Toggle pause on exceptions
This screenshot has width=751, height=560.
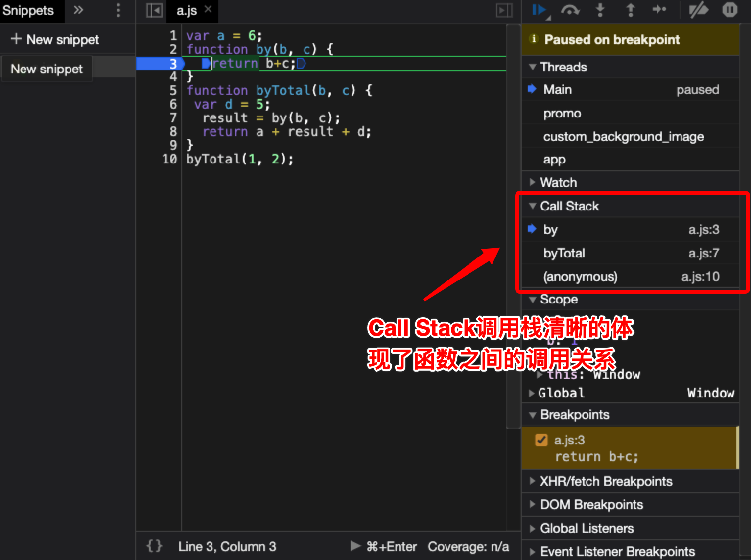pos(729,10)
